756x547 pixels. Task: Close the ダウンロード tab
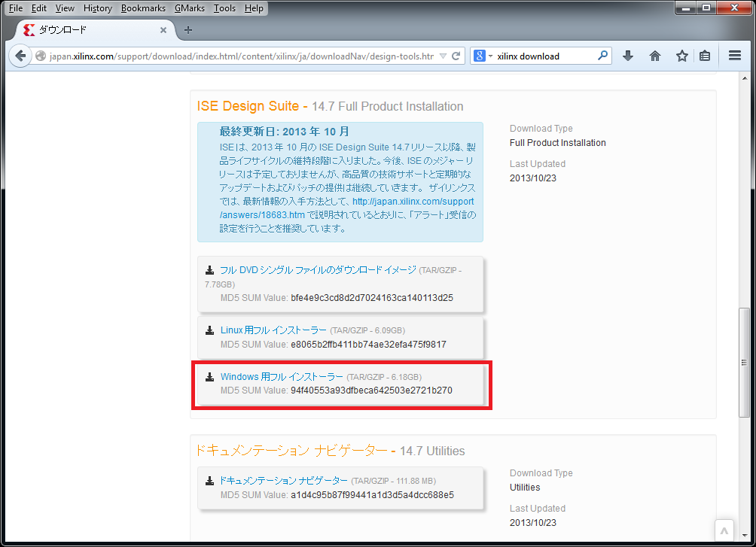point(163,30)
